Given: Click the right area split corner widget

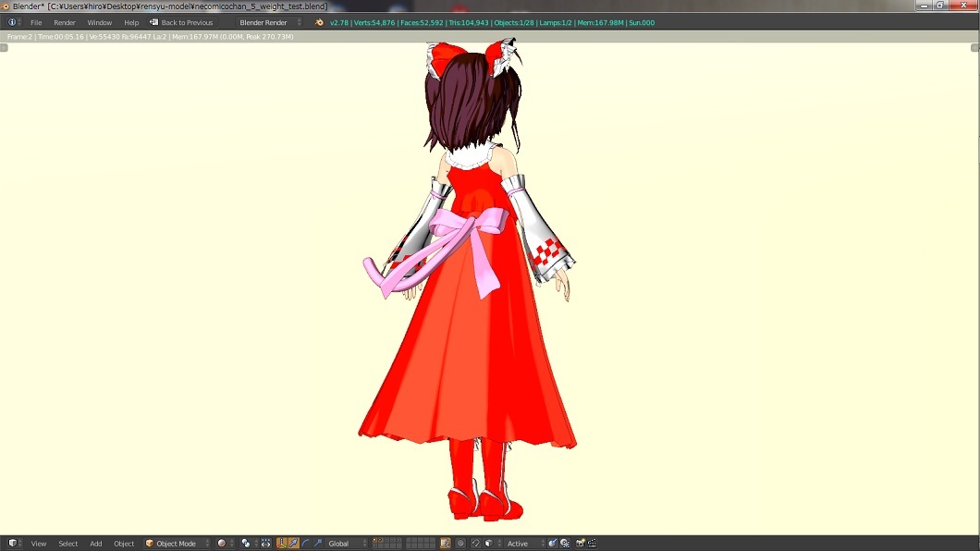Looking at the screenshot, I should (x=975, y=47).
